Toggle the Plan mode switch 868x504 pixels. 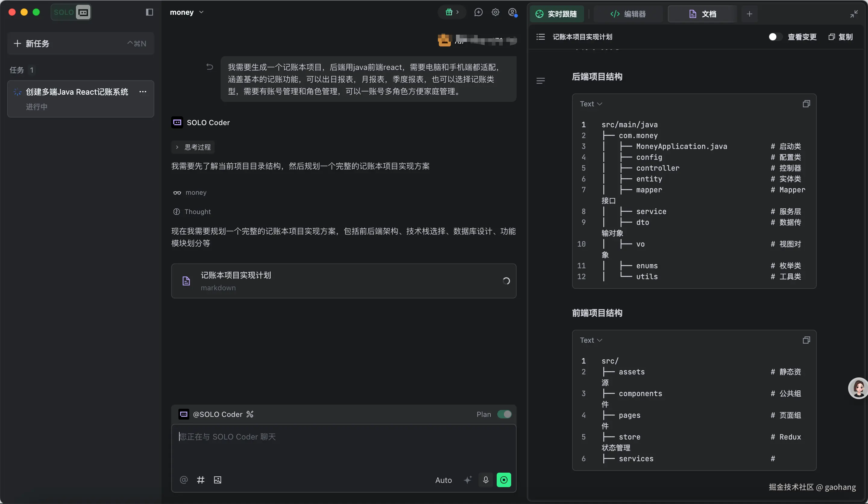tap(504, 414)
